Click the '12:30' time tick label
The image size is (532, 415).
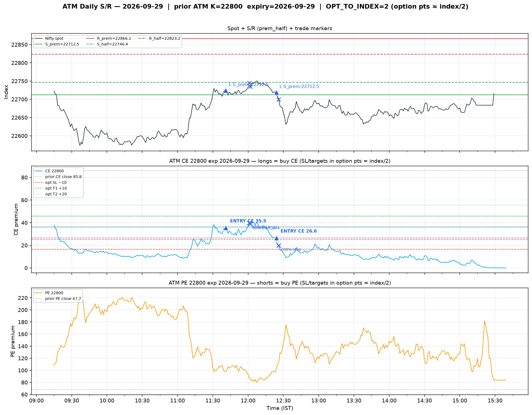pos(283,401)
